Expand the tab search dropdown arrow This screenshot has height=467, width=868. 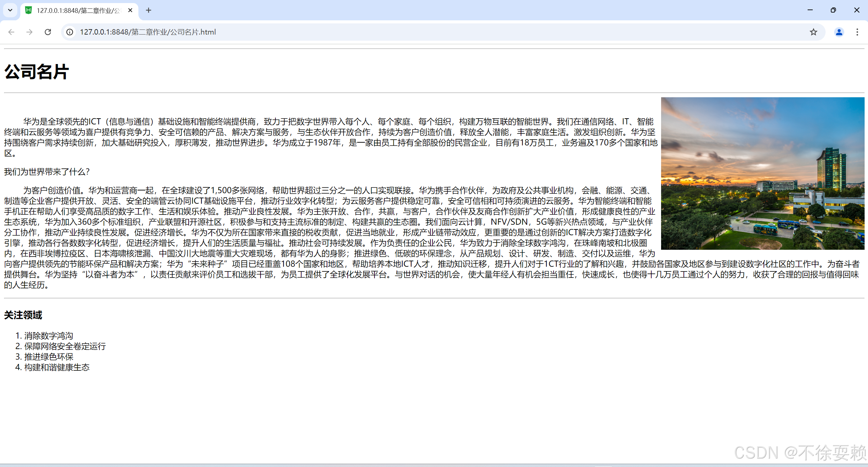pyautogui.click(x=10, y=10)
